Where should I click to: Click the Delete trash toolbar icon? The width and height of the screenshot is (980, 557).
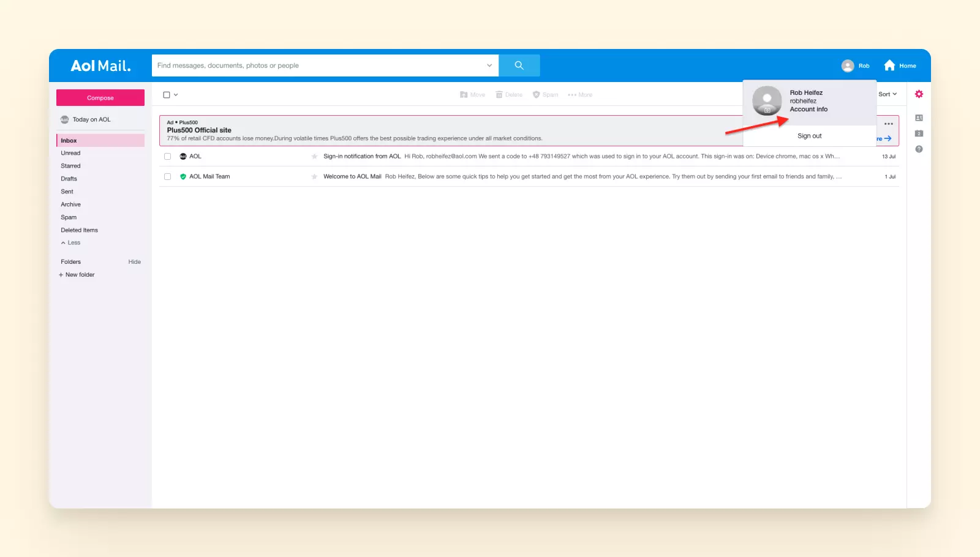tap(499, 95)
